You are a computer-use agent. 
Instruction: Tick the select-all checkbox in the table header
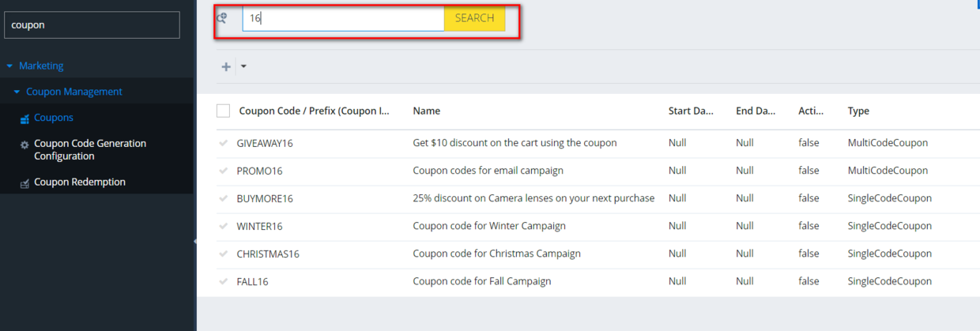[223, 111]
